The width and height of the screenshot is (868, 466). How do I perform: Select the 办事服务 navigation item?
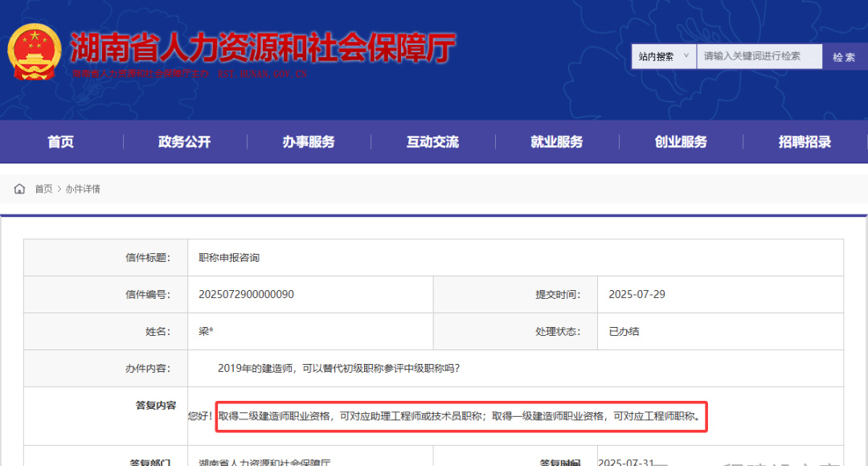click(x=309, y=142)
